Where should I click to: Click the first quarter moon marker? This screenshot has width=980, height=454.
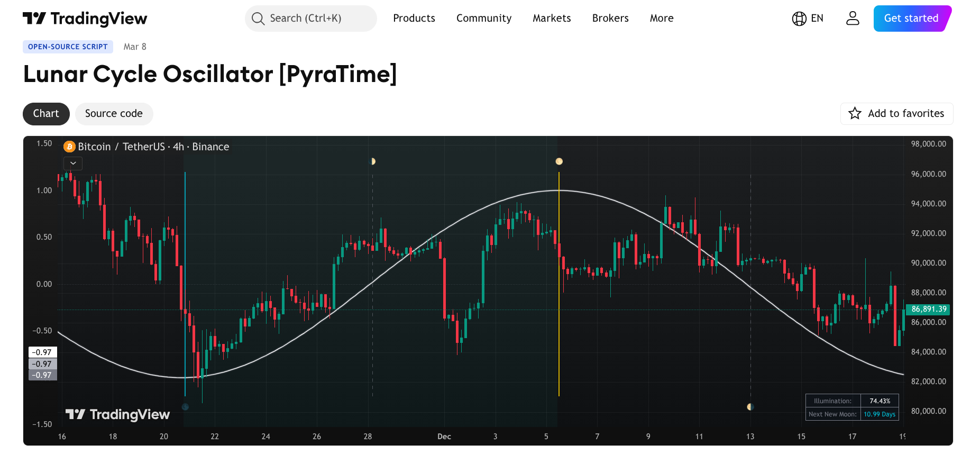(372, 161)
